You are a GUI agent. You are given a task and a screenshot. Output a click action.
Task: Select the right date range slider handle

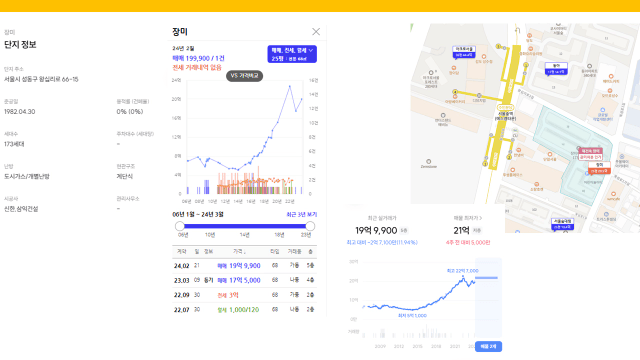tap(310, 226)
